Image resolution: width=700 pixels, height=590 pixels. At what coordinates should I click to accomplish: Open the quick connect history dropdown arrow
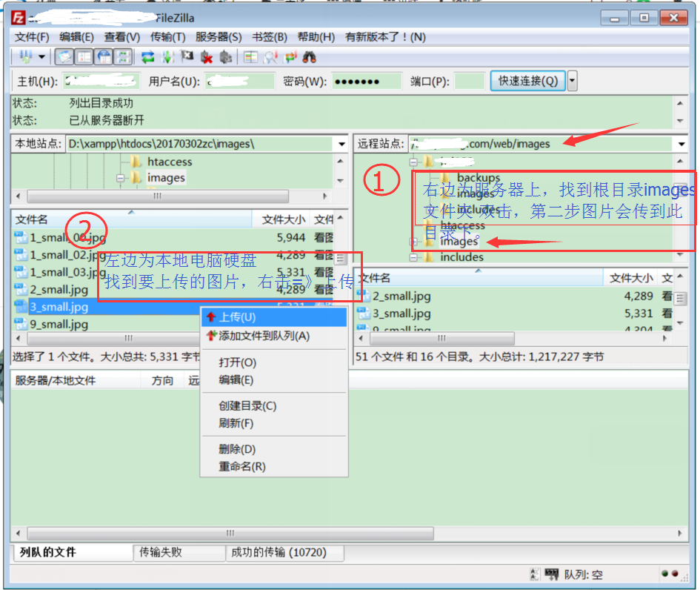572,81
